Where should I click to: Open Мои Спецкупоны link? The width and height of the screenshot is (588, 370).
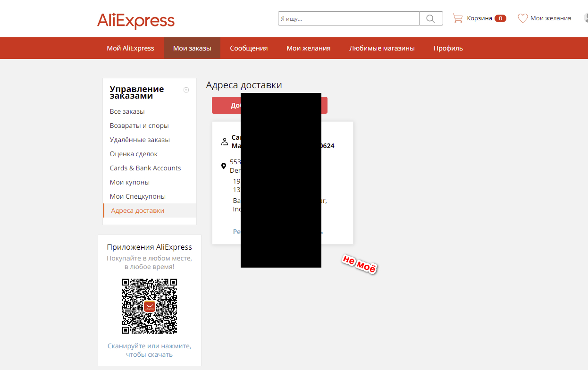pyautogui.click(x=138, y=196)
